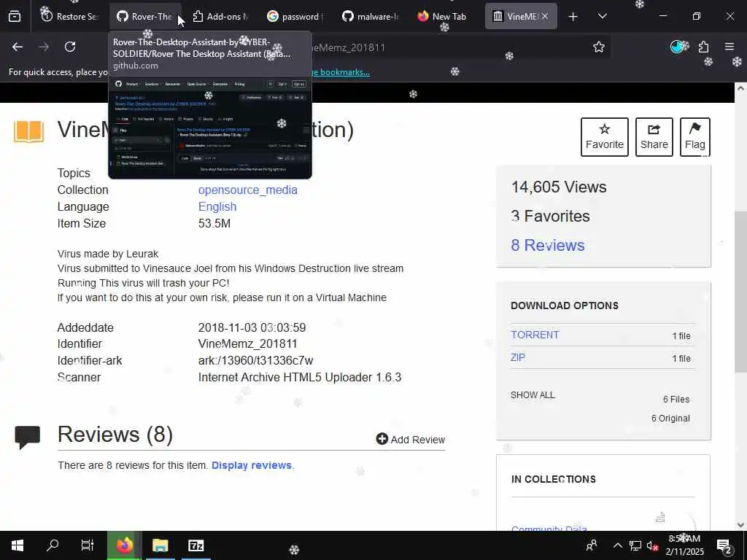Switch to the New Tab tab
The image size is (747, 560).
click(446, 17)
